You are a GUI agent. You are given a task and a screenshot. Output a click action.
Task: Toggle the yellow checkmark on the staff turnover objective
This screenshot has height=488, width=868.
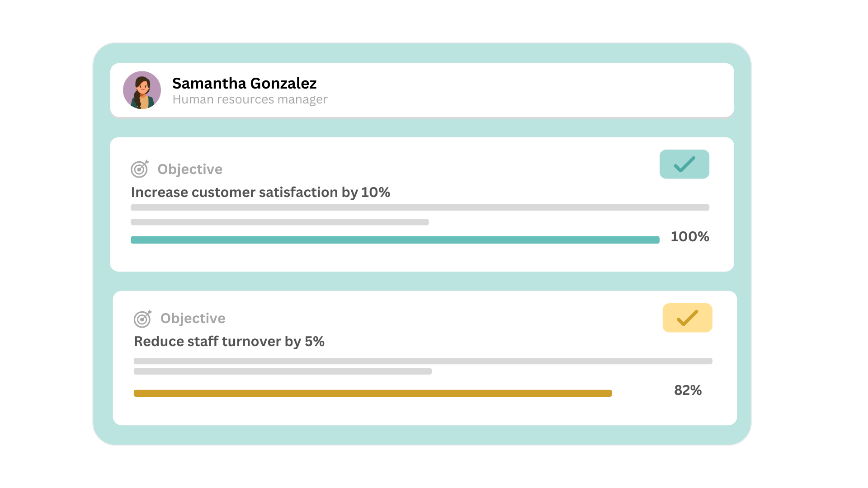687,318
